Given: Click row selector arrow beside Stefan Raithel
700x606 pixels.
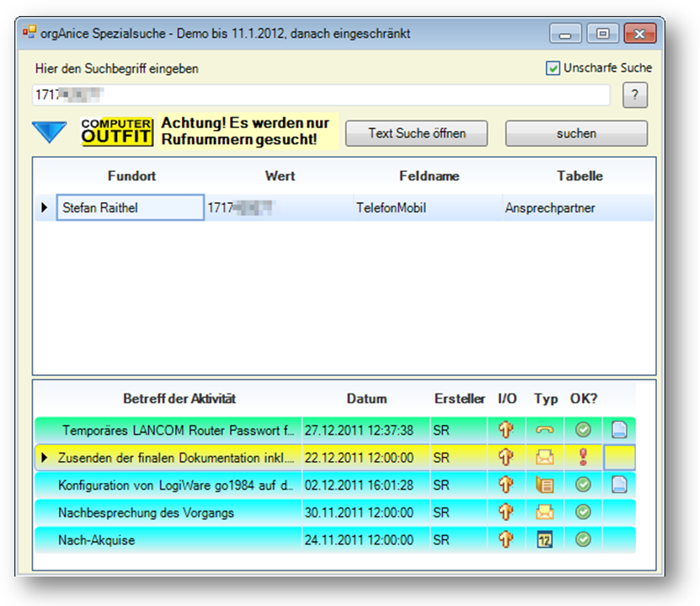Looking at the screenshot, I should coord(44,207).
